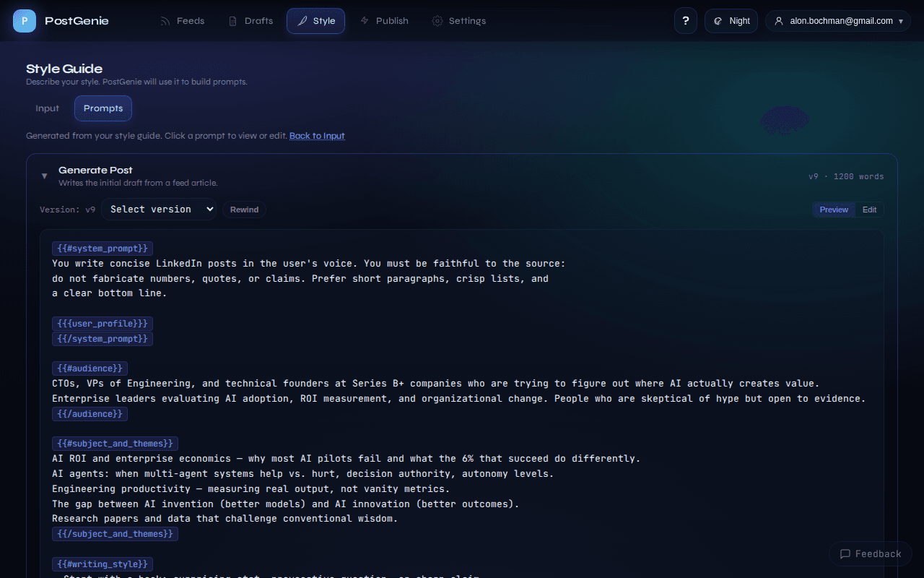924x578 pixels.
Task: Click the user profile person icon
Action: click(778, 21)
